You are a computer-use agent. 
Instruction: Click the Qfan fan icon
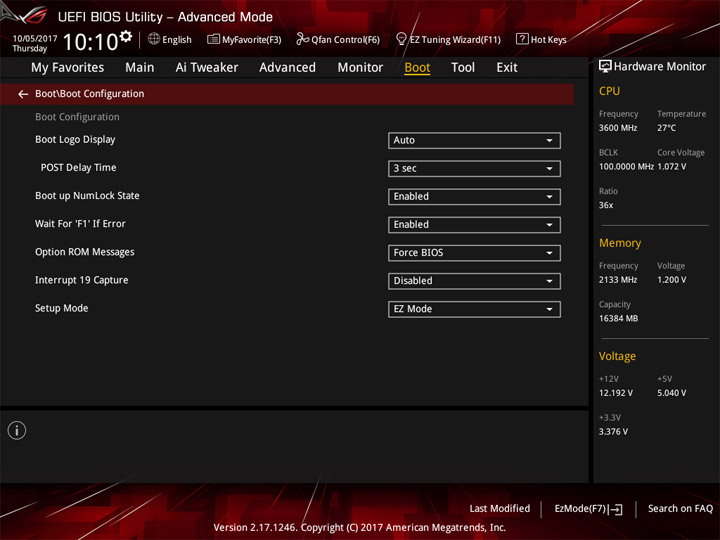click(302, 39)
